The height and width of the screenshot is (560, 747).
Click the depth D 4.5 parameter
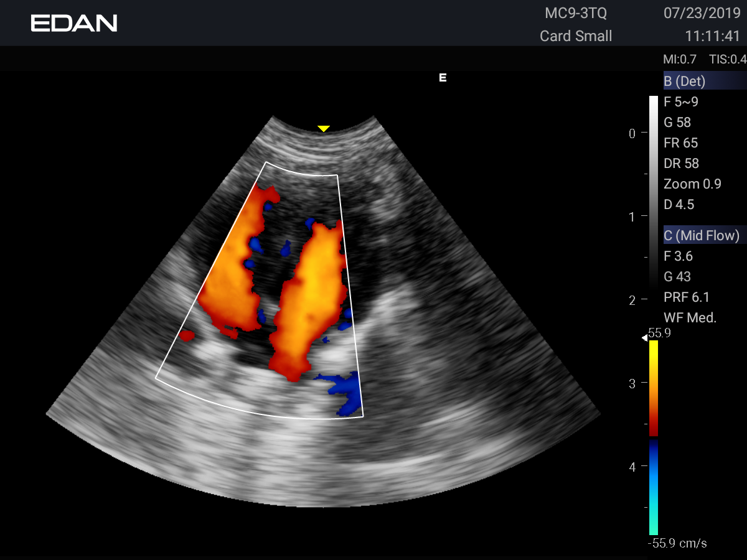[x=679, y=205]
